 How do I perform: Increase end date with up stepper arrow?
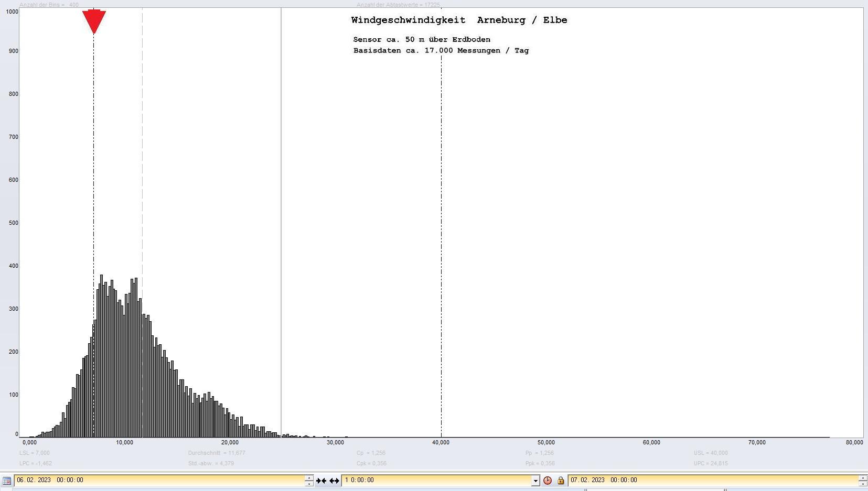pos(862,477)
